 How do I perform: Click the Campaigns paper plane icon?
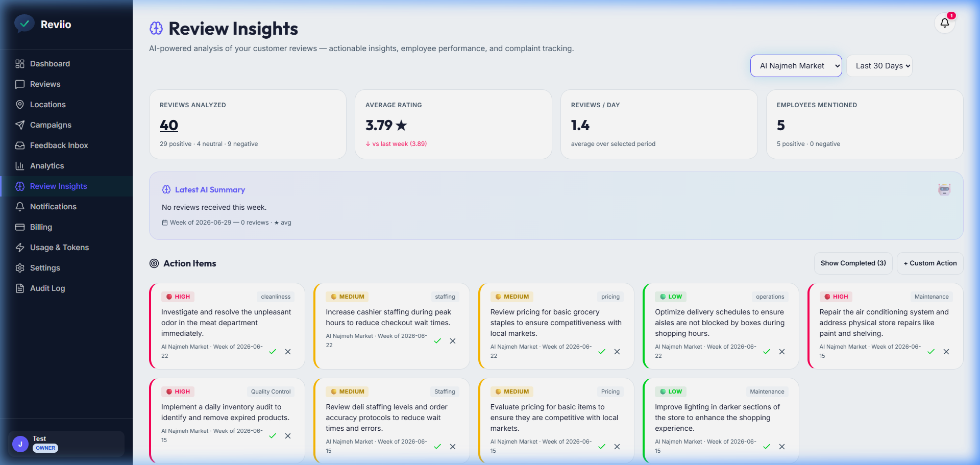pos(20,125)
